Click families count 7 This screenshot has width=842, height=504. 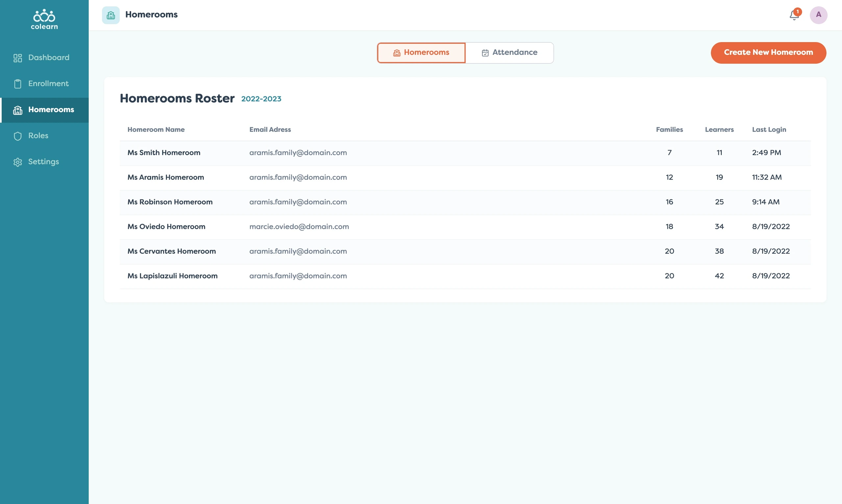[669, 153]
